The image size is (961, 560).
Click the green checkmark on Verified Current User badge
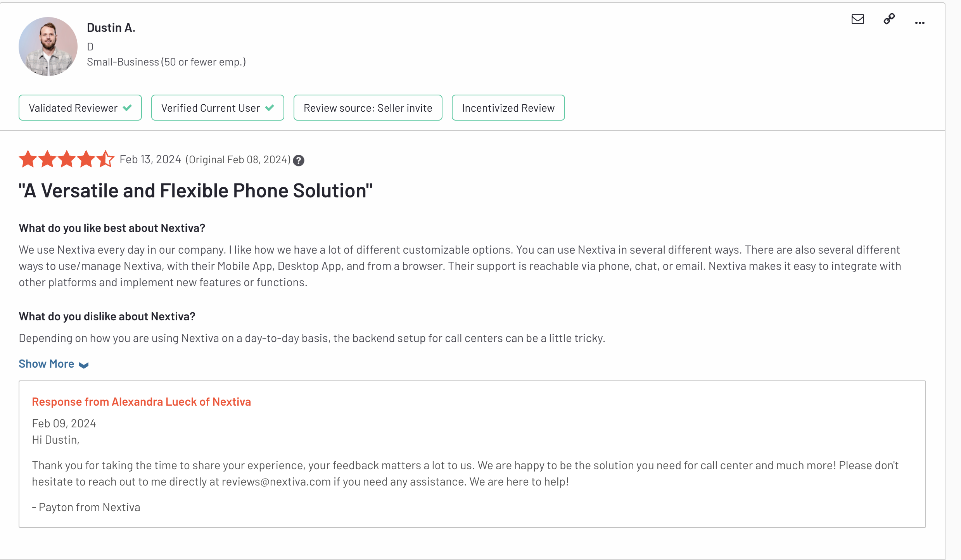pos(270,108)
